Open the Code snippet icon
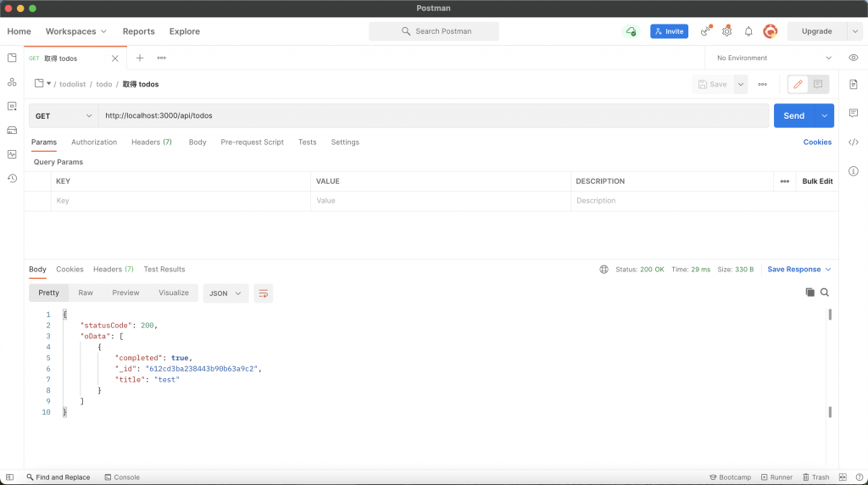 point(853,142)
